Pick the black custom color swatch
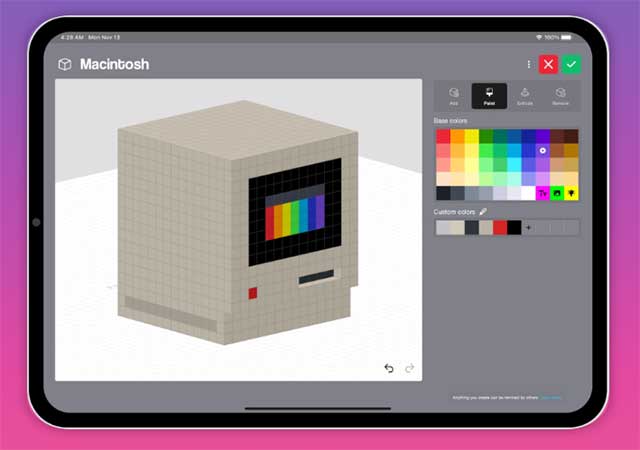This screenshot has width=640, height=450. tap(514, 227)
